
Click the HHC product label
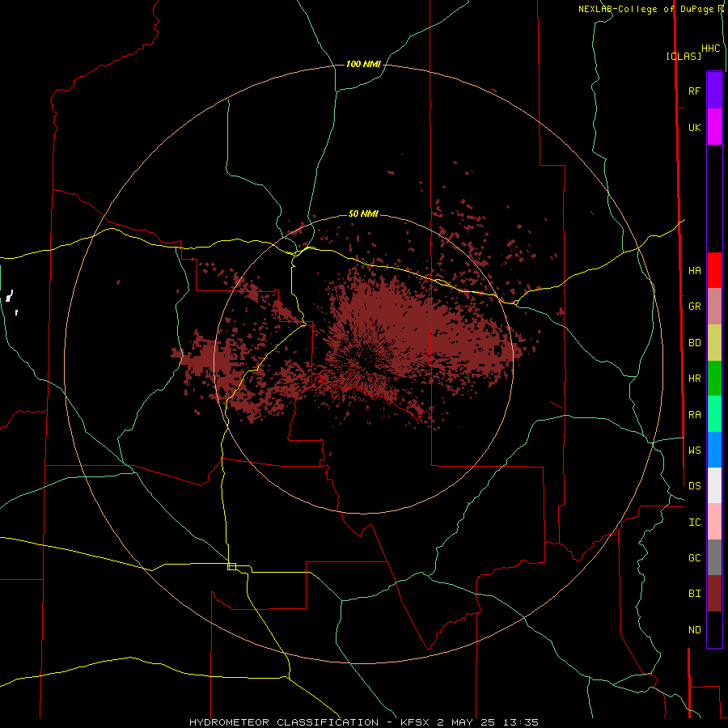click(x=710, y=49)
